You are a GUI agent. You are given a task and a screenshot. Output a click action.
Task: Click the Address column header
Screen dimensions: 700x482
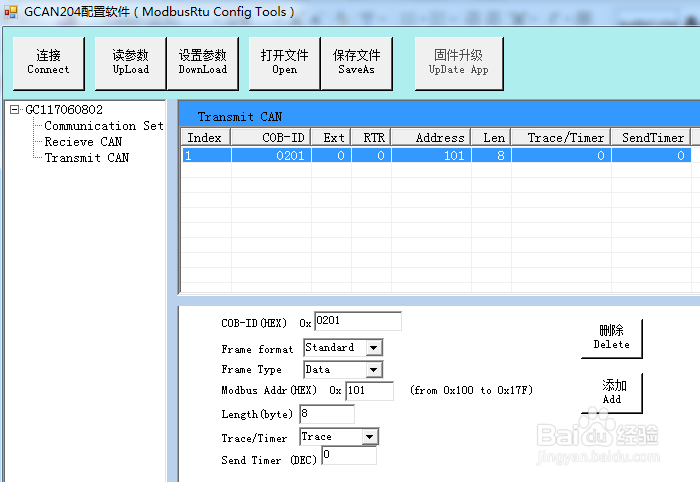point(431,137)
